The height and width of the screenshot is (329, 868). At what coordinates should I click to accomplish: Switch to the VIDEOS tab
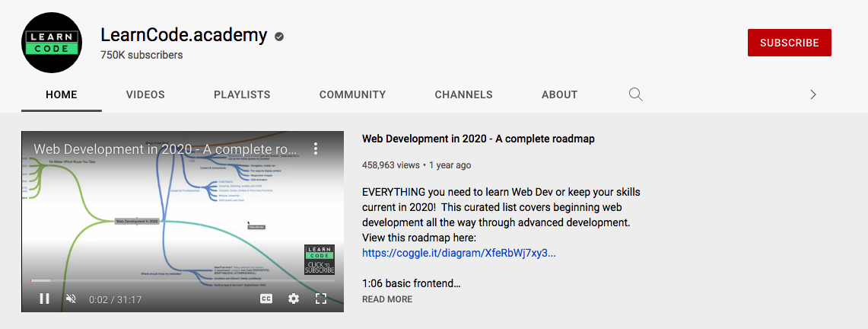pos(145,94)
